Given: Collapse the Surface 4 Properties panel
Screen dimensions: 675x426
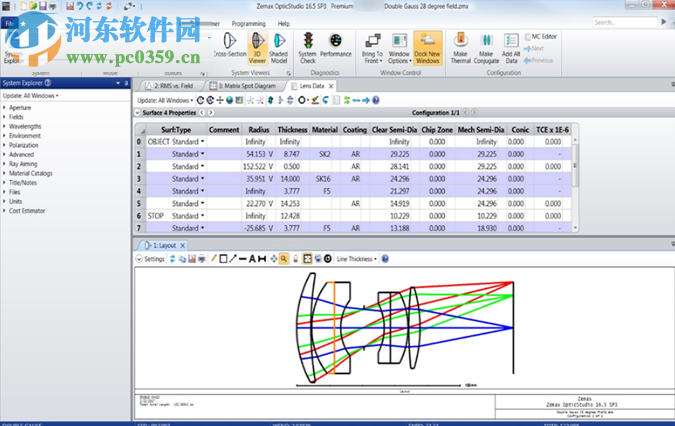Looking at the screenshot, I should 138,113.
